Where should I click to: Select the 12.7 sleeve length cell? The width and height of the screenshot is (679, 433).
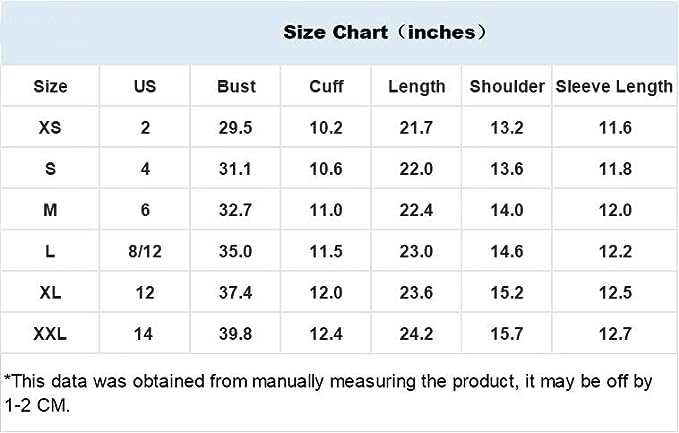click(614, 333)
